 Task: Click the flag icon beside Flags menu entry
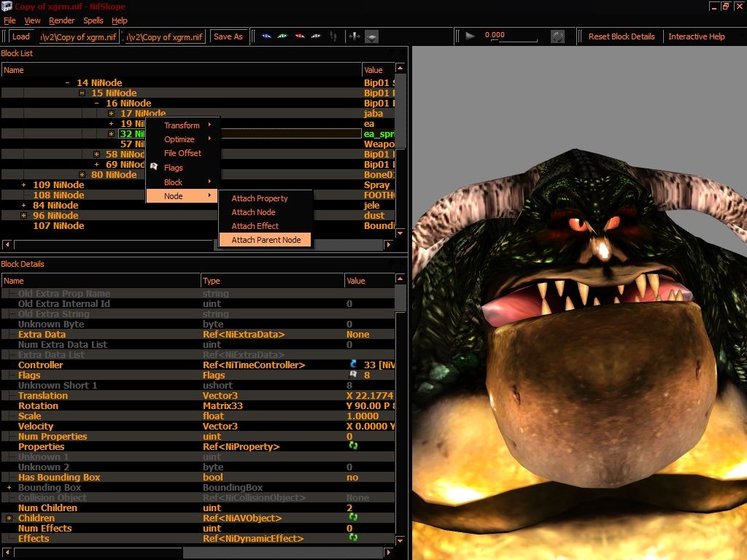(x=154, y=166)
